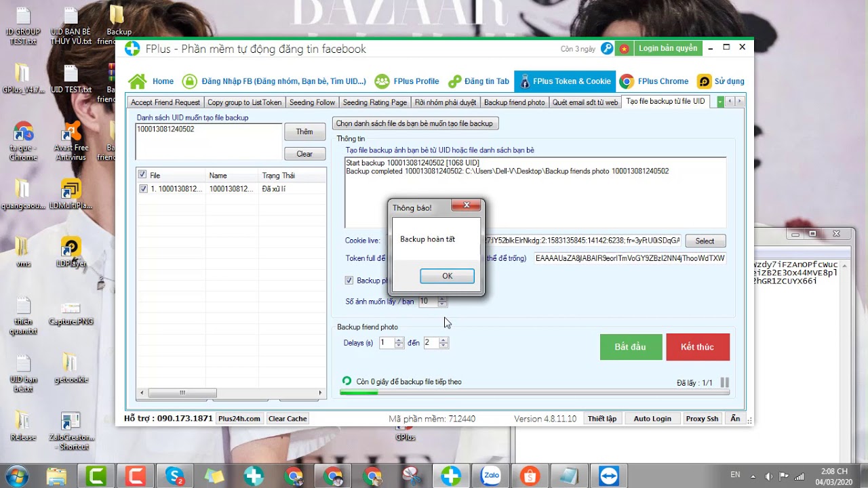Screen dimensions: 868x488
Task: Open Skype from the taskbar
Action: click(x=175, y=476)
